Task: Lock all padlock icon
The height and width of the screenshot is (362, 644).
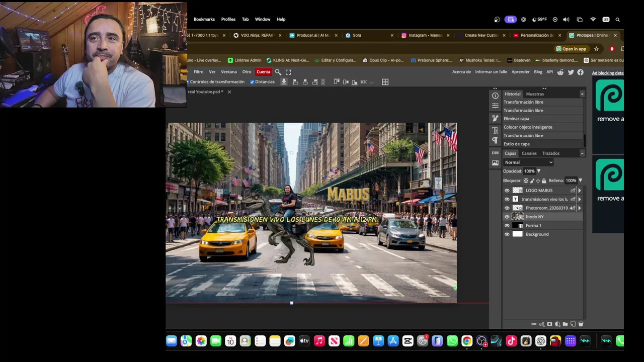Action: (544, 180)
